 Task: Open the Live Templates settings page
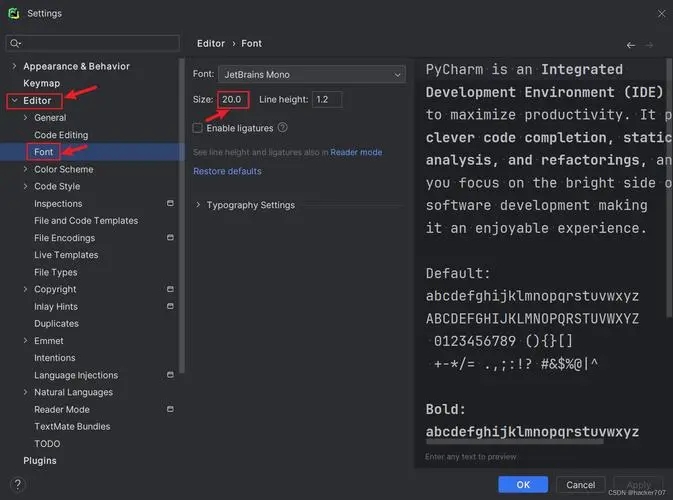coord(66,255)
